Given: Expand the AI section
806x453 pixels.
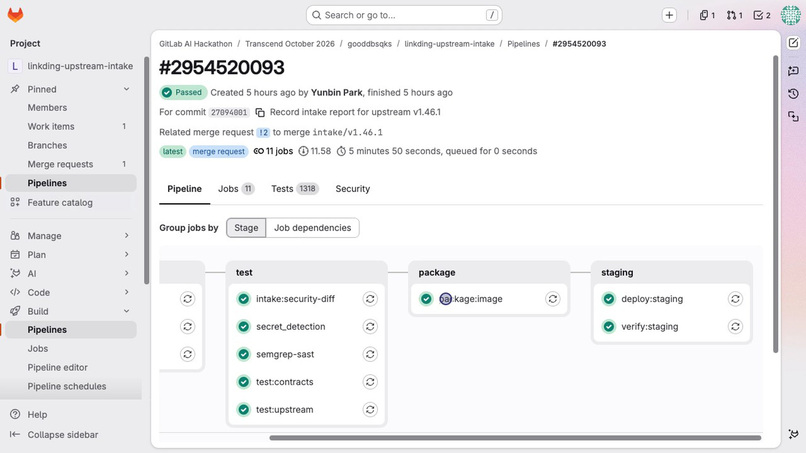Looking at the screenshot, I should (126, 274).
